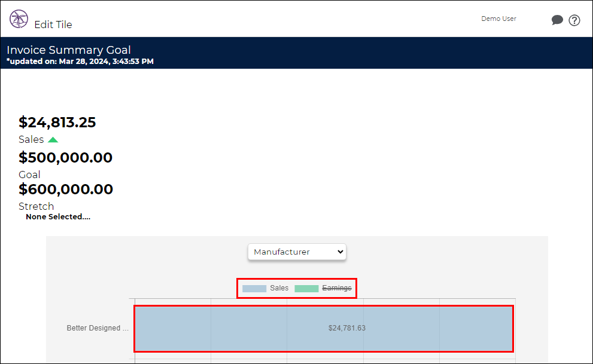The height and width of the screenshot is (364, 593).
Task: Click the updated on timestamp text
Action: 80,62
